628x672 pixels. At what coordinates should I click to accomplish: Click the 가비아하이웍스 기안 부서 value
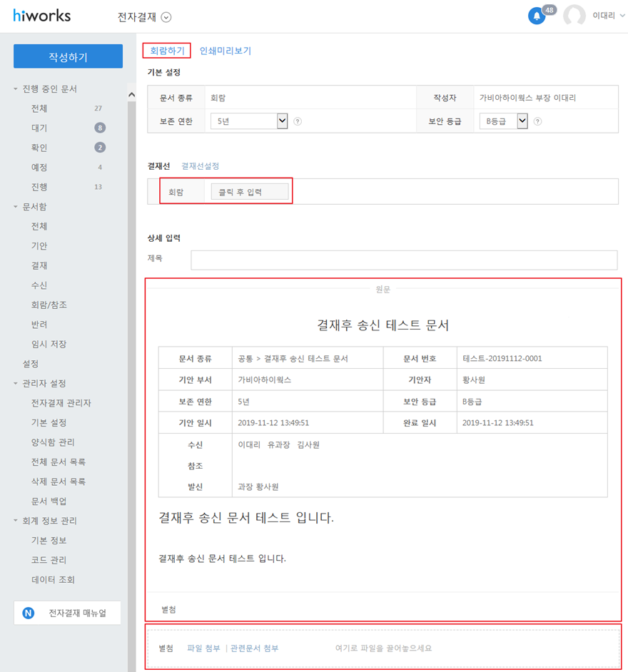pyautogui.click(x=265, y=380)
